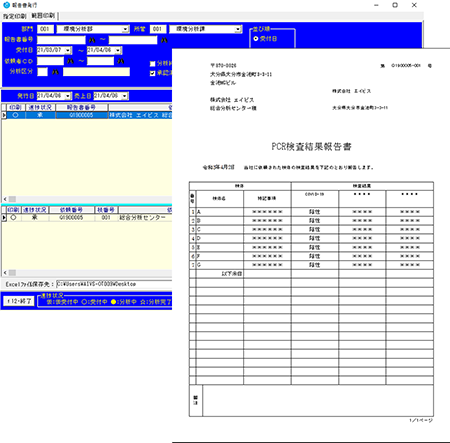
Task: Click binoculars search beside first 報告書番号 field
Action: coord(92,40)
